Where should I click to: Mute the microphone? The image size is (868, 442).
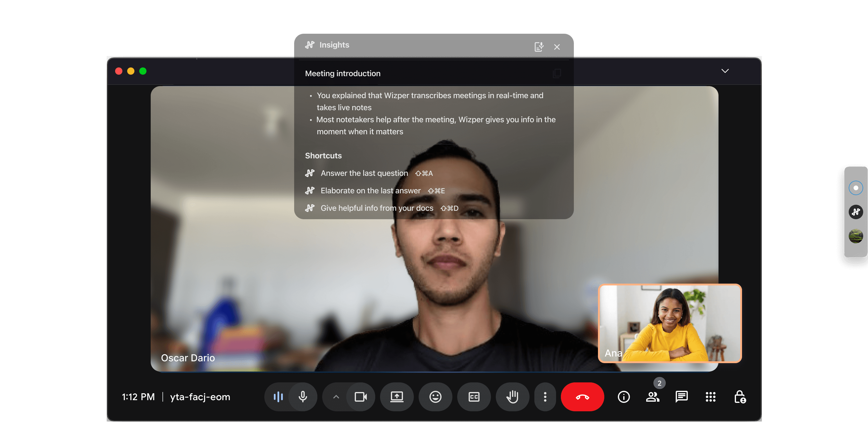tap(303, 397)
